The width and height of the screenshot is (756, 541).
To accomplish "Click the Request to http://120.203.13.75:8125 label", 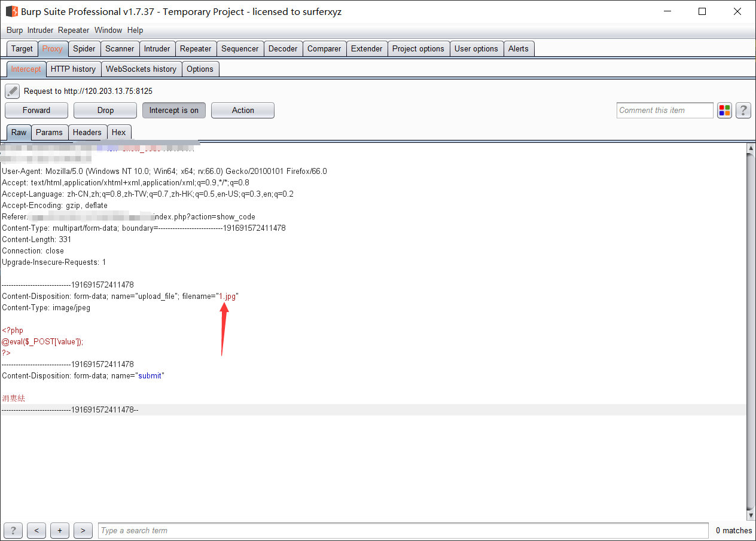I will pyautogui.click(x=88, y=91).
